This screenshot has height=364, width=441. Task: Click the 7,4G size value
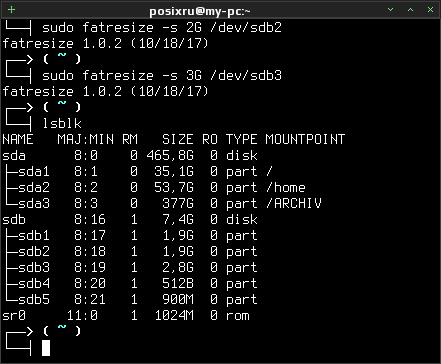click(x=178, y=220)
